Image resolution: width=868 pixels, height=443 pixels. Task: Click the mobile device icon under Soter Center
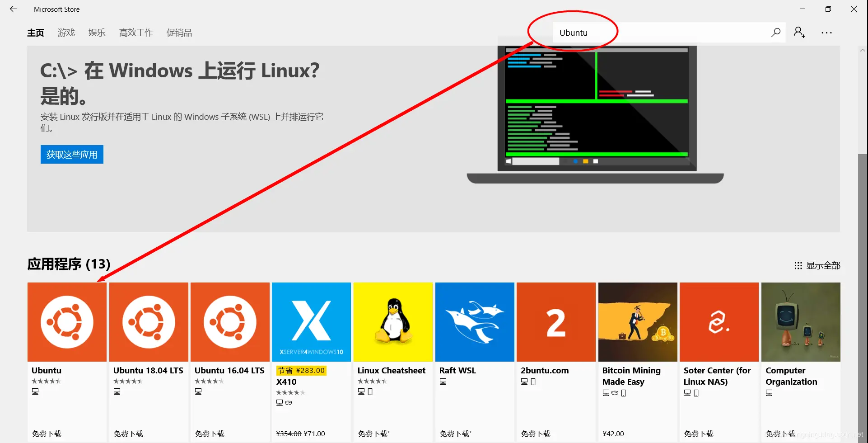pyautogui.click(x=696, y=393)
